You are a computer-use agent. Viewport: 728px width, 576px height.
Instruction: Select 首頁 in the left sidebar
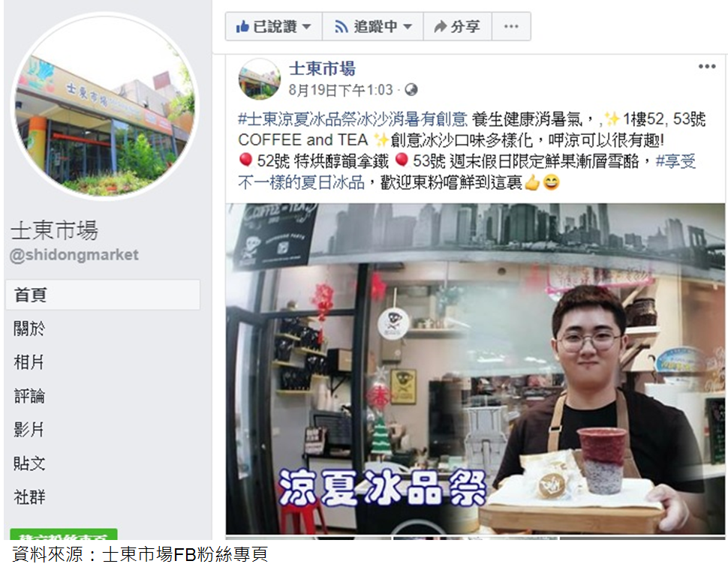point(103,295)
